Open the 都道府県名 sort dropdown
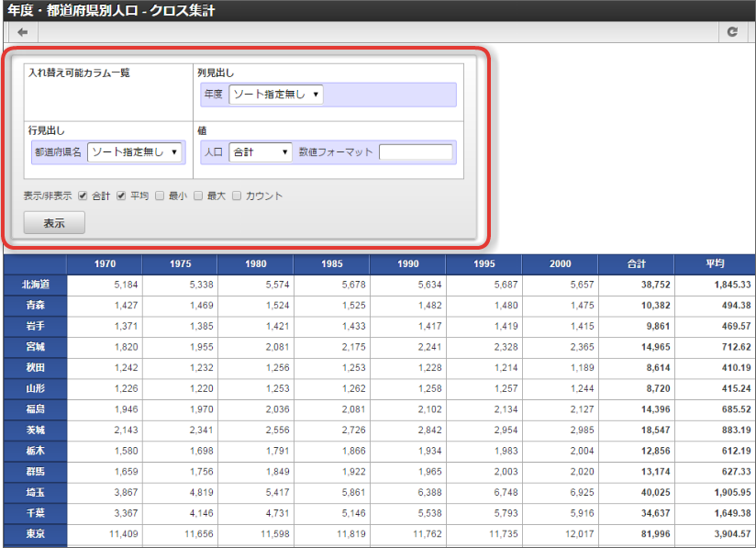Image resolution: width=756 pixels, height=548 pixels. 135,151
